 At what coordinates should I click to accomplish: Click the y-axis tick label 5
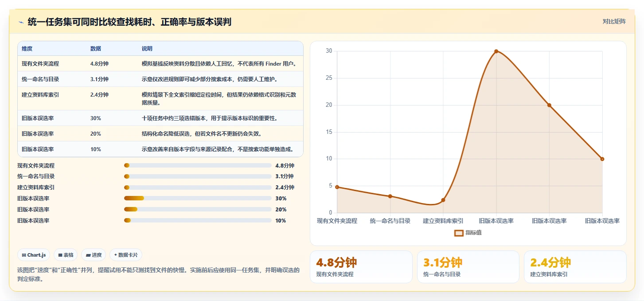click(330, 186)
